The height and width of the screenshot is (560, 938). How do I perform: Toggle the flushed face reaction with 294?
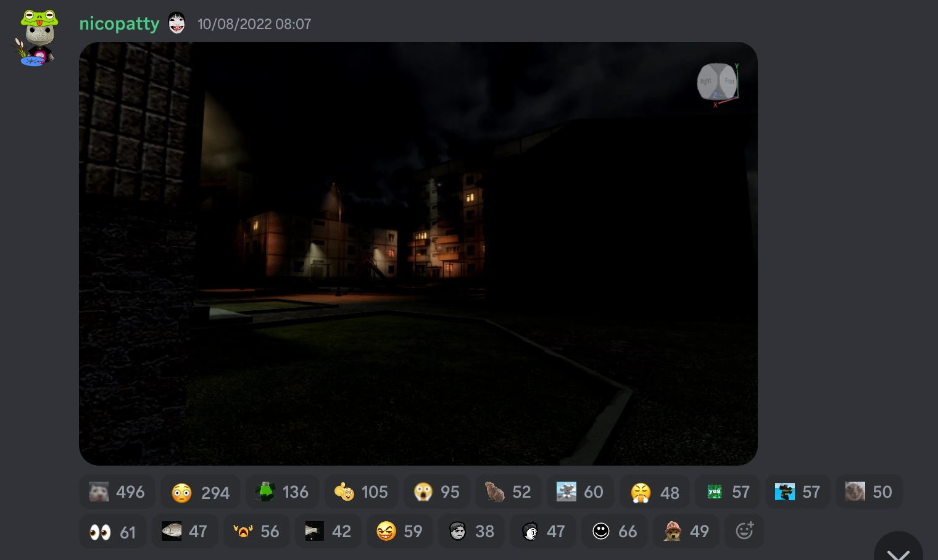(x=201, y=492)
